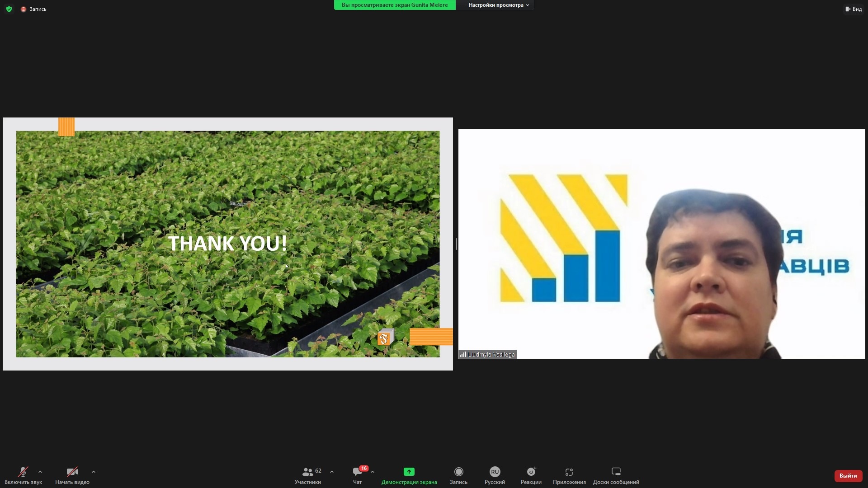Click the divider handle between slide and video
Screen dimensions: 868x488
(x=455, y=244)
